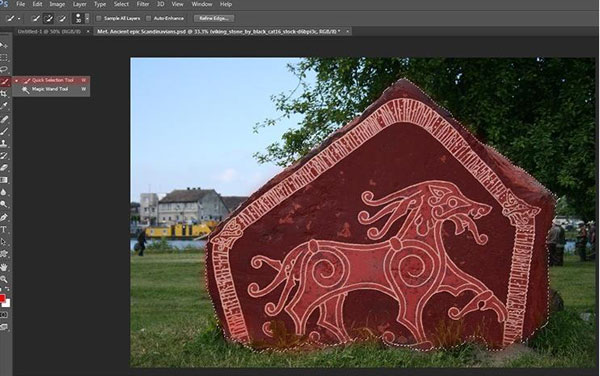The height and width of the screenshot is (376, 600).
Task: Select the Dodge tool
Action: (x=4, y=204)
